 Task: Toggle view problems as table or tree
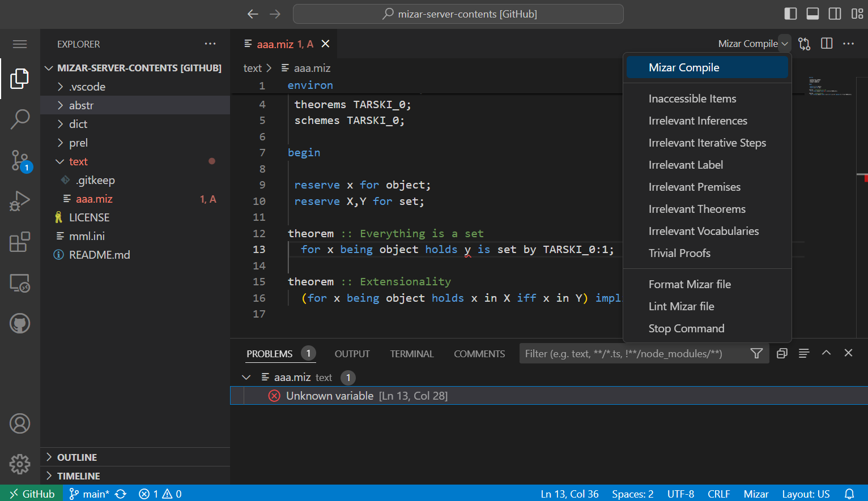point(803,353)
